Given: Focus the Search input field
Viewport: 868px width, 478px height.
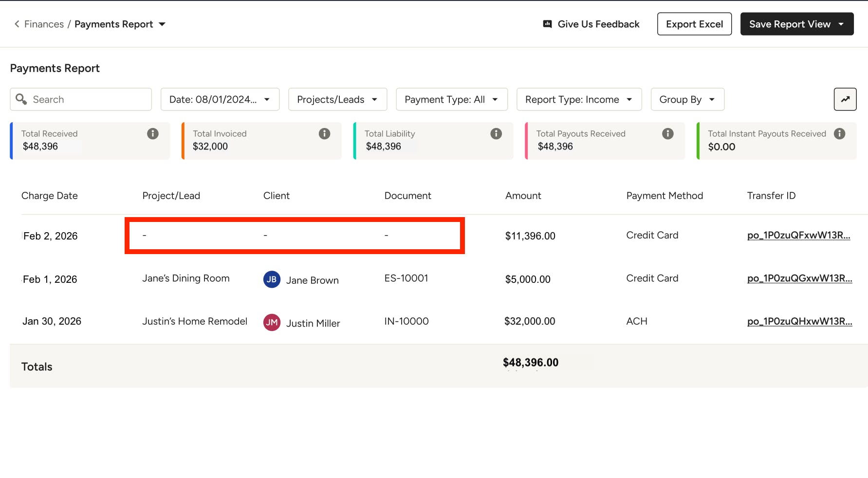Looking at the screenshot, I should 81,99.
